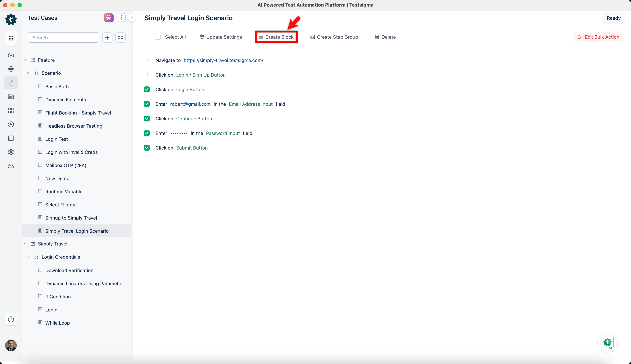631x364 pixels.
Task: Open the three-dot more options menu
Action: click(x=121, y=18)
